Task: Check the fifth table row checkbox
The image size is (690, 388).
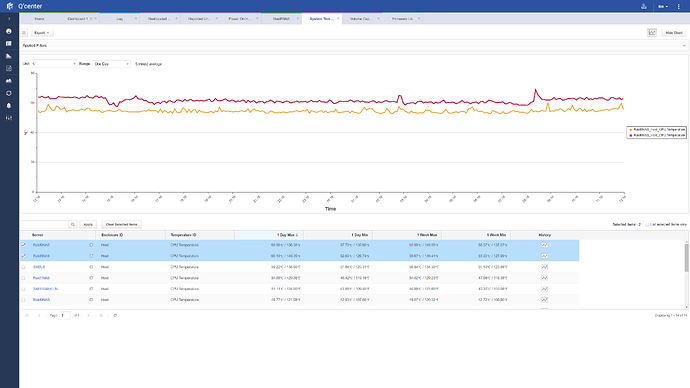Action: click(x=24, y=289)
